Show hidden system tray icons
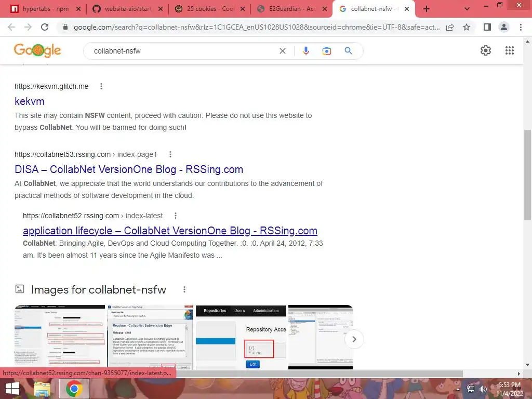The width and height of the screenshot is (532, 399). pyautogui.click(x=458, y=389)
